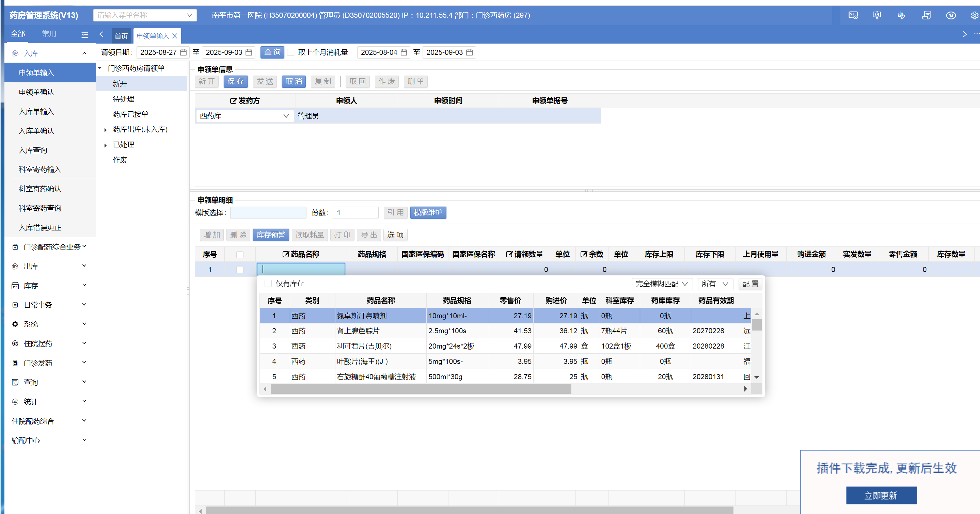Screen dimensions: 980x514
Task: Open 入库单输入 in the sidebar menu
Action: tap(36, 111)
